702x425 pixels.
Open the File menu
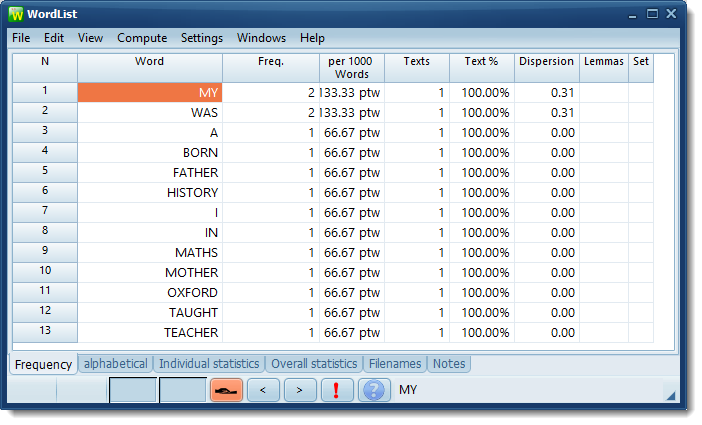pos(21,38)
